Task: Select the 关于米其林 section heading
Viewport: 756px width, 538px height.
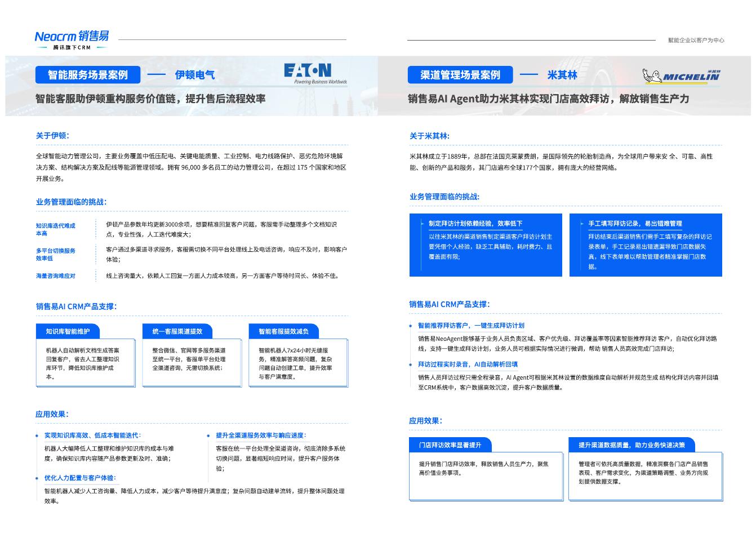Action: click(x=429, y=136)
